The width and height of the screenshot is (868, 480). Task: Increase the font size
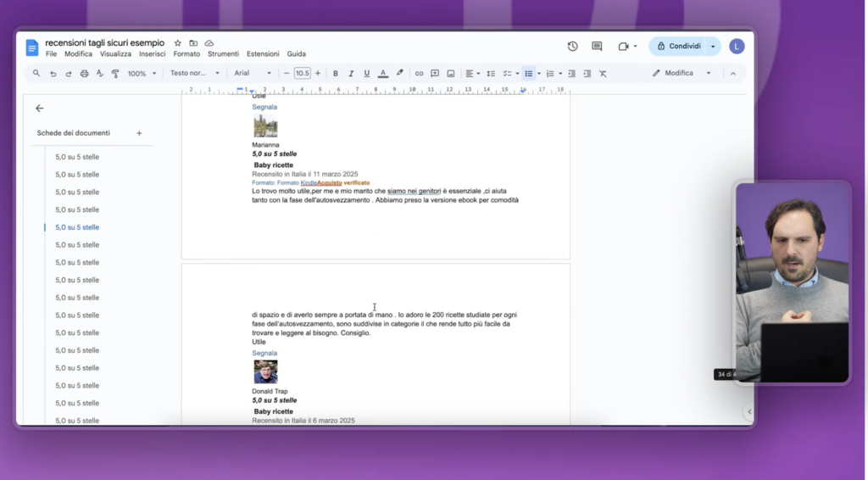[318, 73]
